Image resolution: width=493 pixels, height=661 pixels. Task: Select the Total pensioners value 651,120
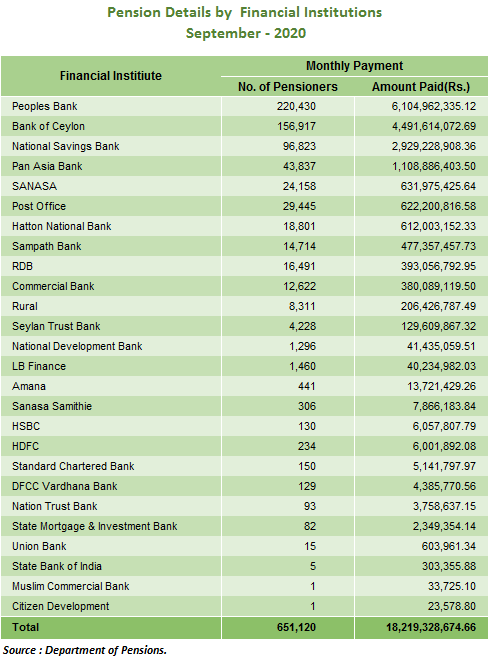[296, 627]
